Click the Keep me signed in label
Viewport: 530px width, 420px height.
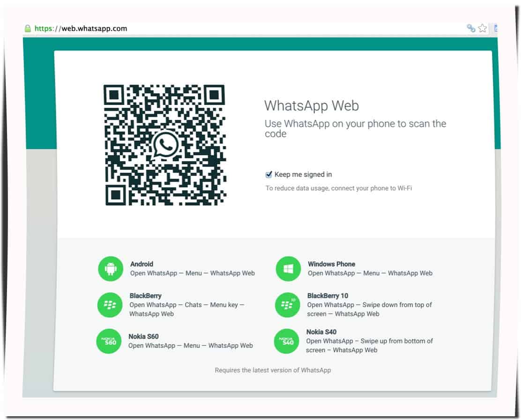pos(303,175)
